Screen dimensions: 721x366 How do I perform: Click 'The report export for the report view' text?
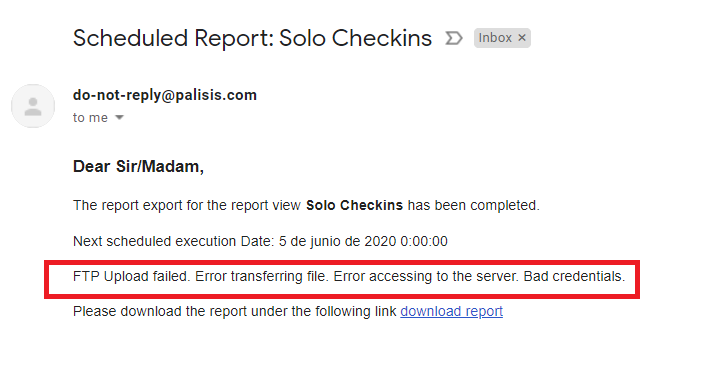click(x=187, y=205)
